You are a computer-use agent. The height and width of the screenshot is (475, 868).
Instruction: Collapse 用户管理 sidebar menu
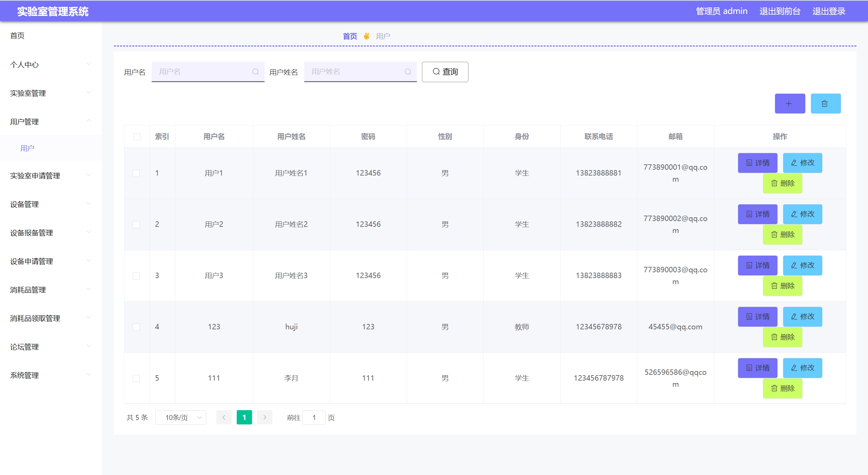(x=51, y=122)
